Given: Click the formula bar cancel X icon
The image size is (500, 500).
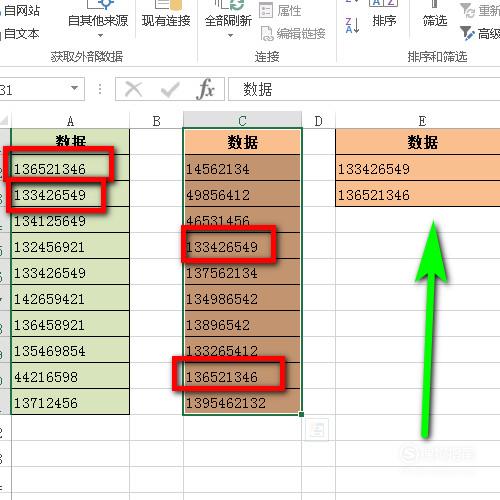Looking at the screenshot, I should tap(133, 89).
